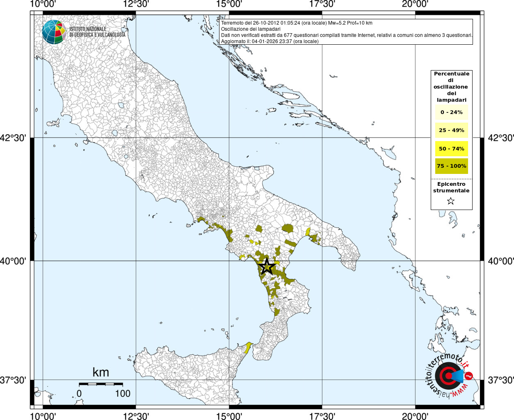
Task: Select the 0 - 24% legend swatch
Action: tap(451, 112)
